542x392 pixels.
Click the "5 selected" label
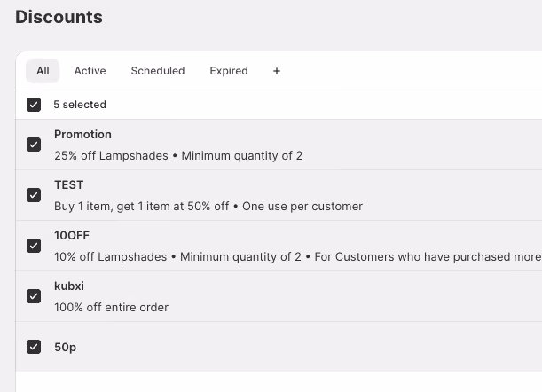point(80,105)
